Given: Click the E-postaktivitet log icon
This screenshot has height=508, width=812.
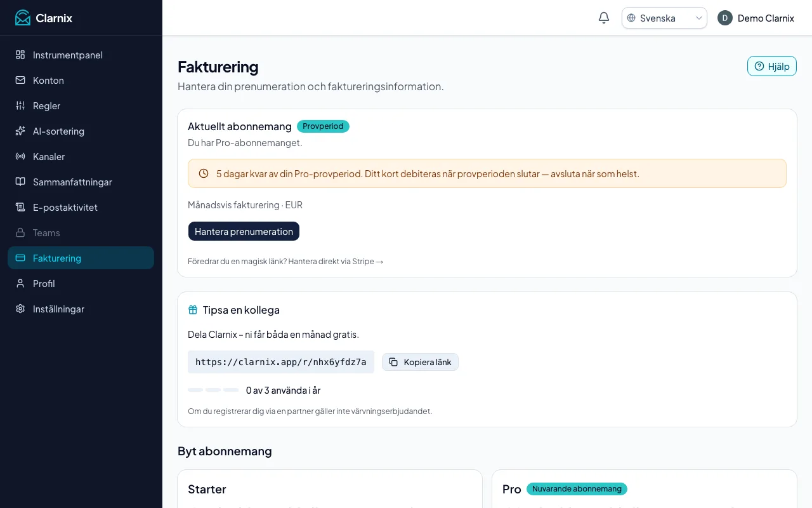Looking at the screenshot, I should pyautogui.click(x=20, y=207).
